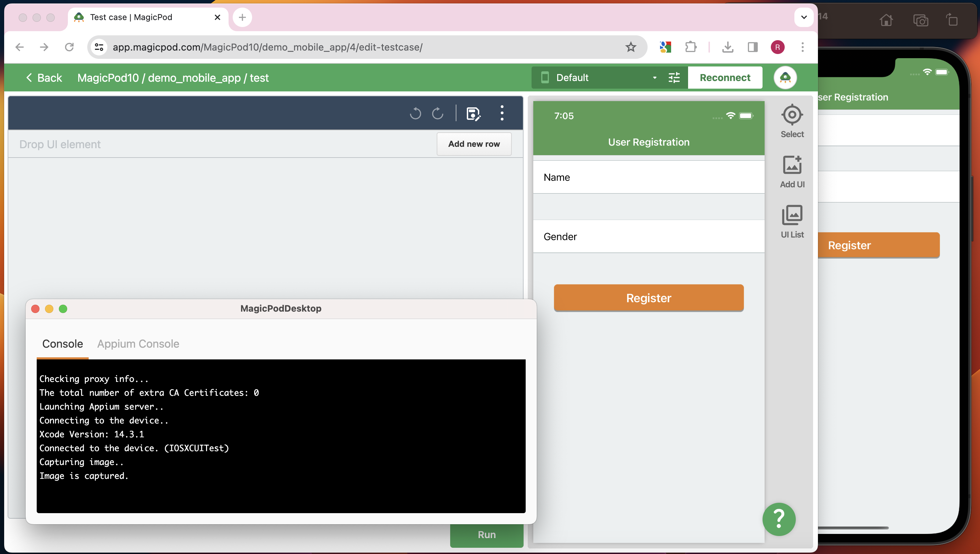
Task: Click console line Checking proxy info...
Action: point(94,379)
